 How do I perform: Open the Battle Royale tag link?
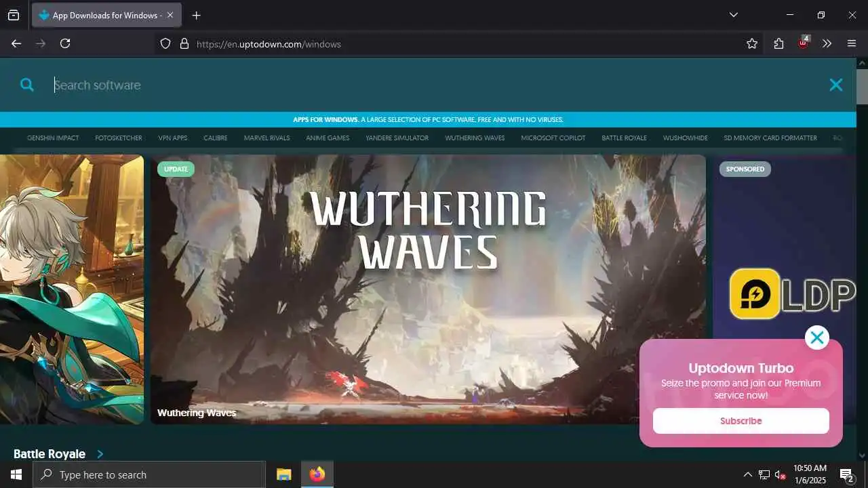coord(624,138)
